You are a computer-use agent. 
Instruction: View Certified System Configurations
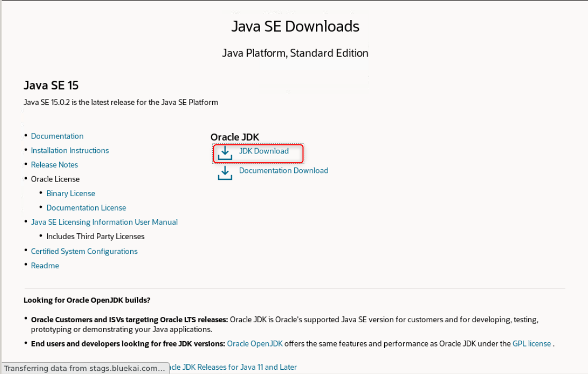tap(84, 251)
